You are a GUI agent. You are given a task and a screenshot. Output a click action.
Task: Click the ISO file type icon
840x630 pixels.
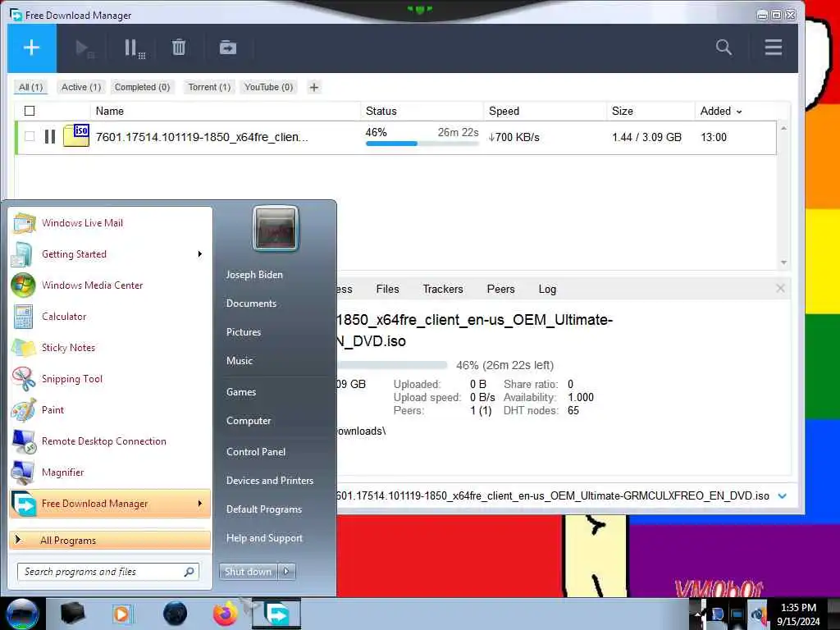tap(76, 135)
